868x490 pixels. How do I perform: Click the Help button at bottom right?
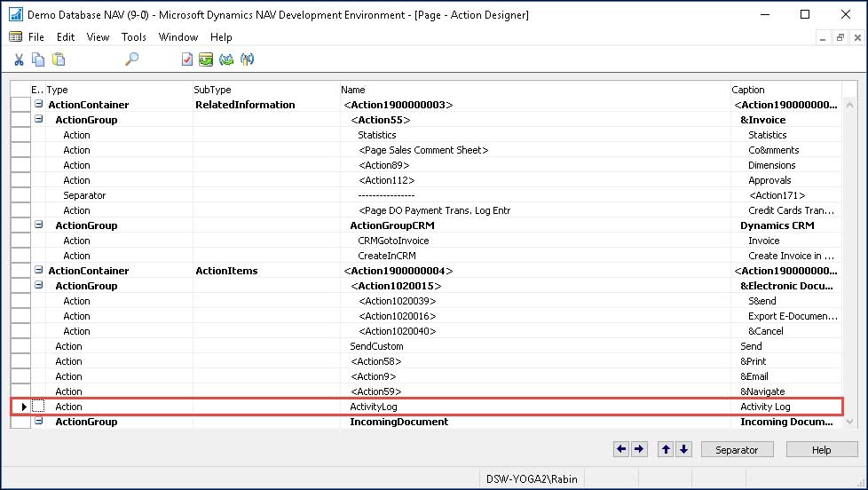(x=822, y=449)
